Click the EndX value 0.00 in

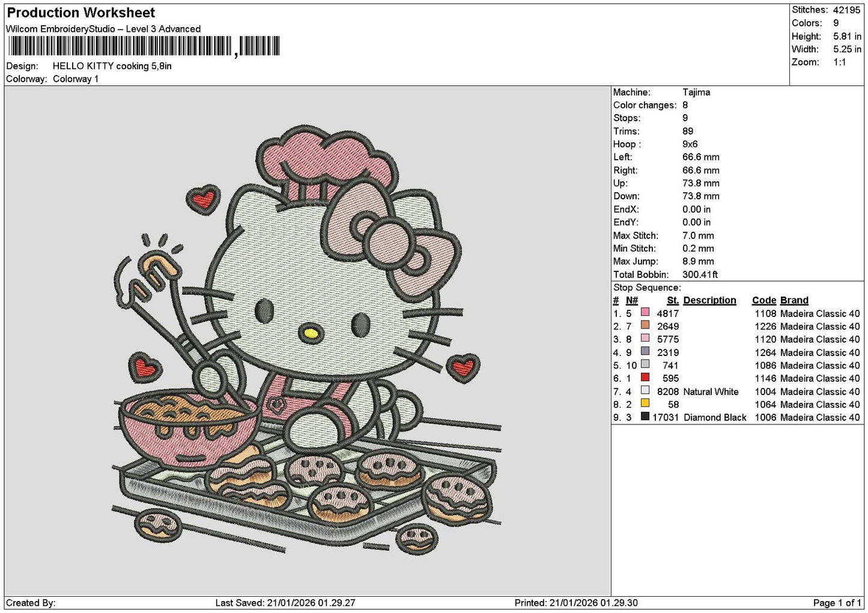(x=696, y=210)
